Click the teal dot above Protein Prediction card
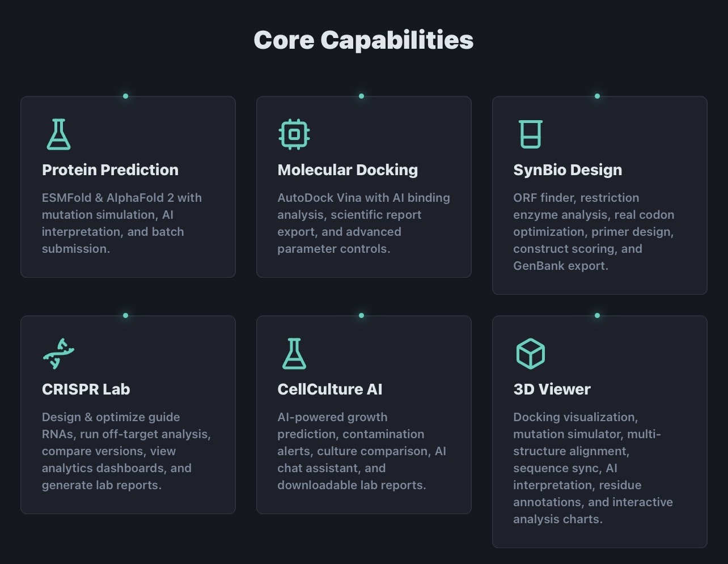 click(125, 96)
